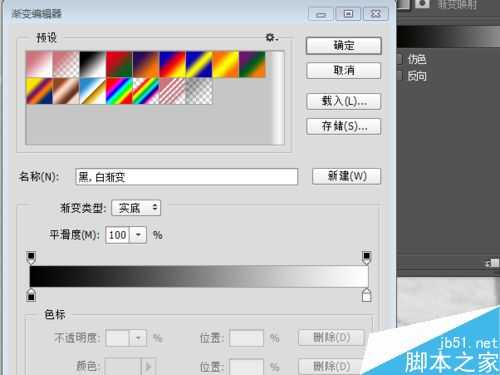
Task: Click the 名称 gradient name field
Action: tap(187, 177)
